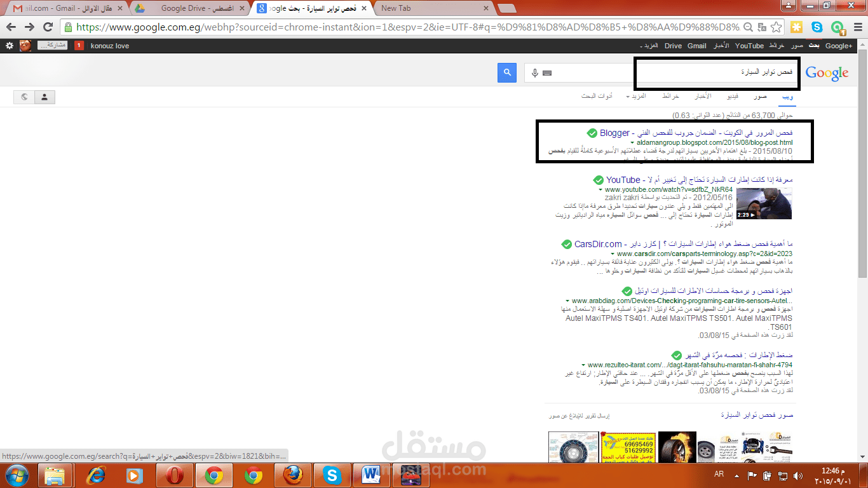Select صور images search tab
This screenshot has width=868, height=488.
pyautogui.click(x=761, y=96)
